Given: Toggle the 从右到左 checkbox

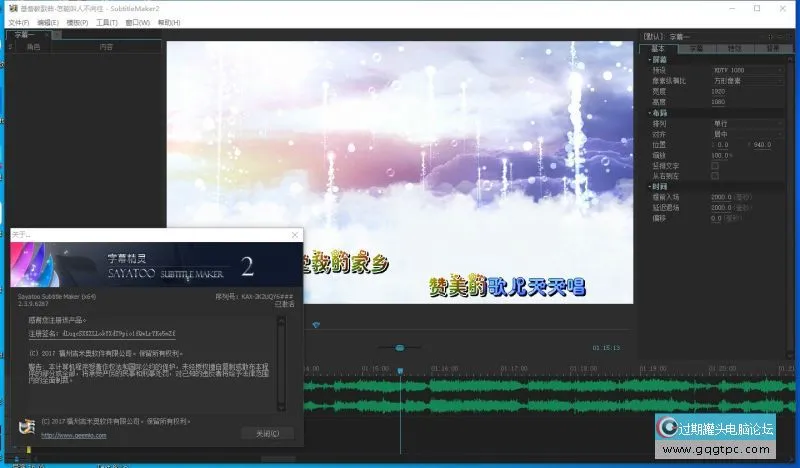Looking at the screenshot, I should (x=714, y=175).
